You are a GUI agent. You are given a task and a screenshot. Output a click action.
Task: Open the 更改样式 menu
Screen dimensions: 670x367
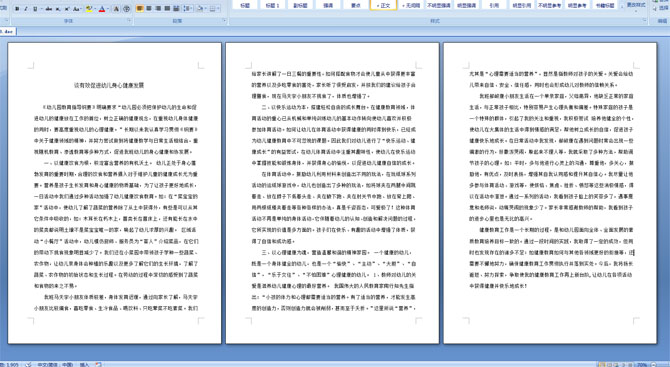[636, 5]
